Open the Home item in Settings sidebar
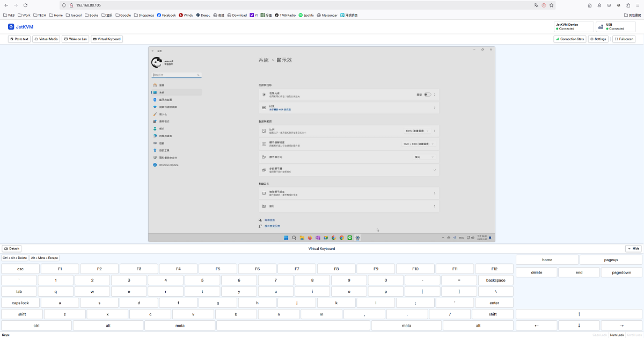Screen dimensions: 644x338 point(177,85)
